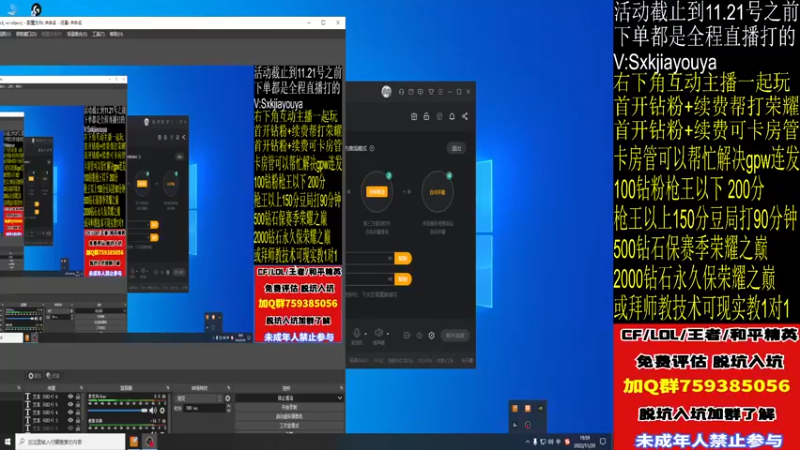
Task: Click Studio Mode button in OBS controls
Action: click(x=289, y=426)
